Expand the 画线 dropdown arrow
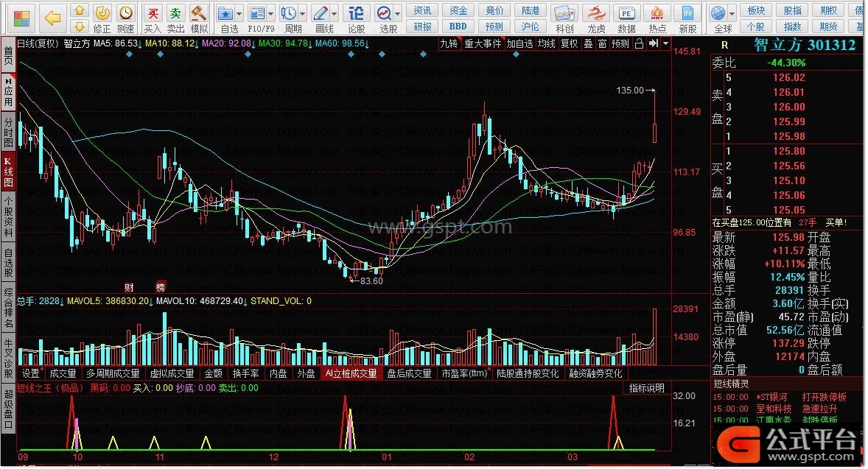Viewport: 868px width, 469px height. (335, 13)
